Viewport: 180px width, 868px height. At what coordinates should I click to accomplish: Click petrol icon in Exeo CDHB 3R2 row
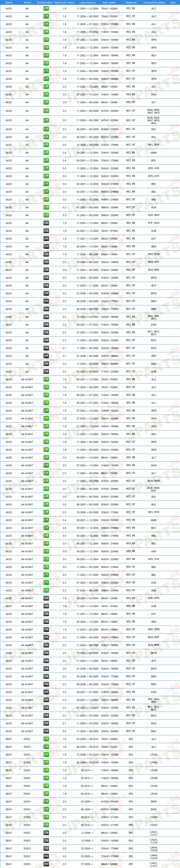pyautogui.click(x=46, y=770)
